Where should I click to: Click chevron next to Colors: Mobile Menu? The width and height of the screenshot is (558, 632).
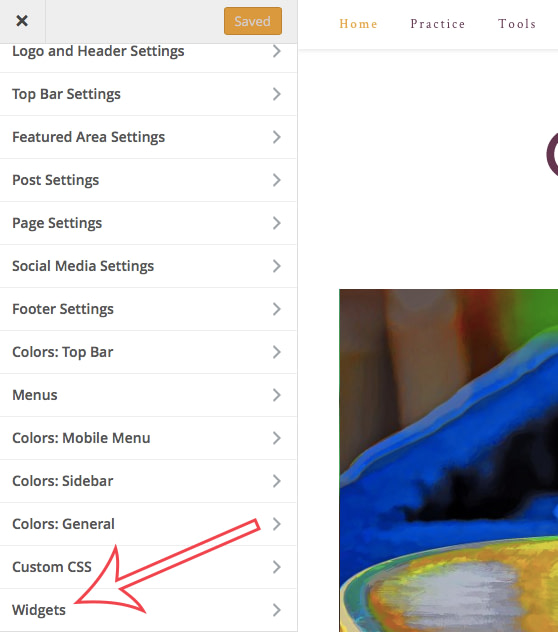click(276, 438)
